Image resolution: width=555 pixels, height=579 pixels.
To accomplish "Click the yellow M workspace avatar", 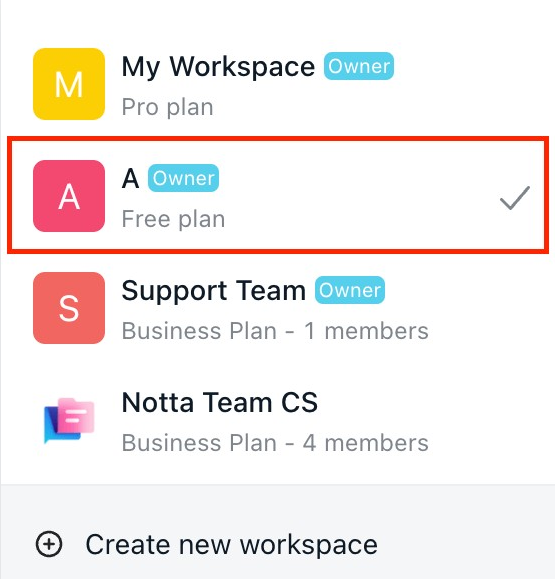I will [x=69, y=84].
